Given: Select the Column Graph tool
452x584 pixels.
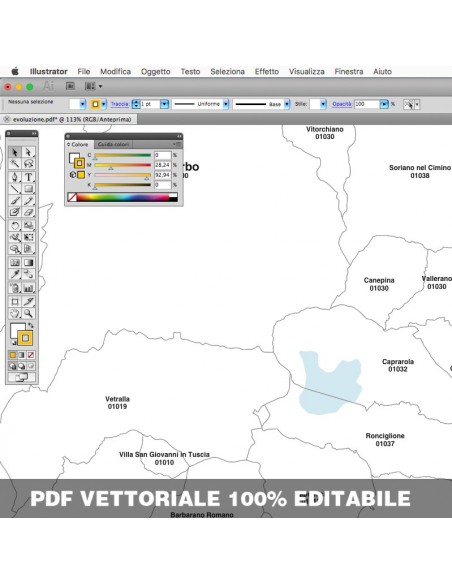Looking at the screenshot, I should (28, 288).
